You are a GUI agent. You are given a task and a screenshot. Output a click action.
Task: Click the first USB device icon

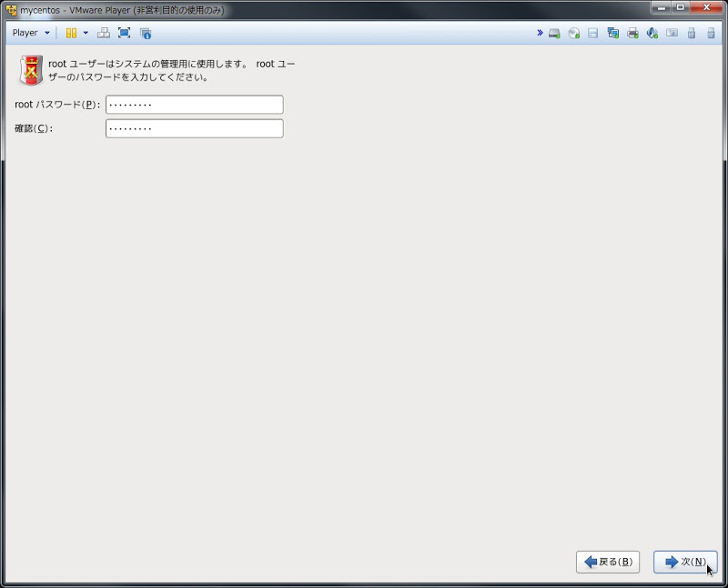click(x=693, y=33)
